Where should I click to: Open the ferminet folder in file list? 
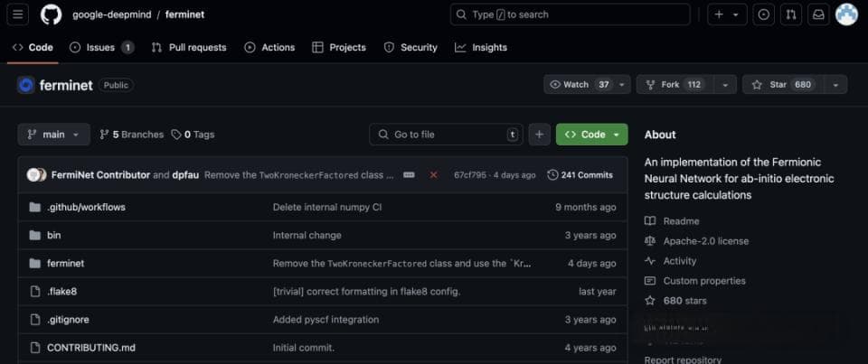pyautogui.click(x=66, y=264)
